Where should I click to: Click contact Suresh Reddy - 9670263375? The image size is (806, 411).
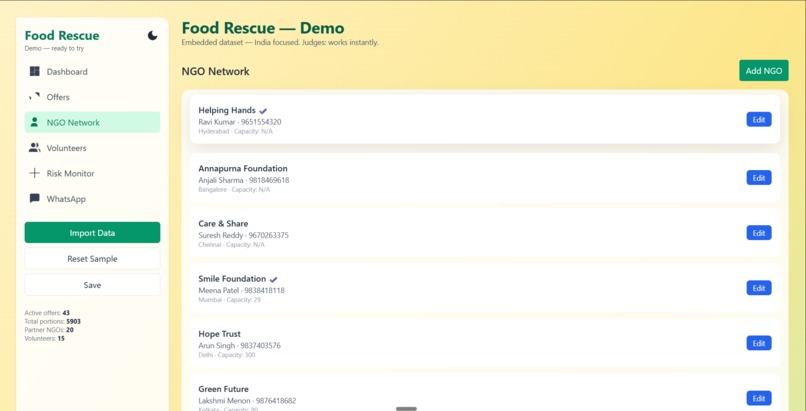click(243, 235)
